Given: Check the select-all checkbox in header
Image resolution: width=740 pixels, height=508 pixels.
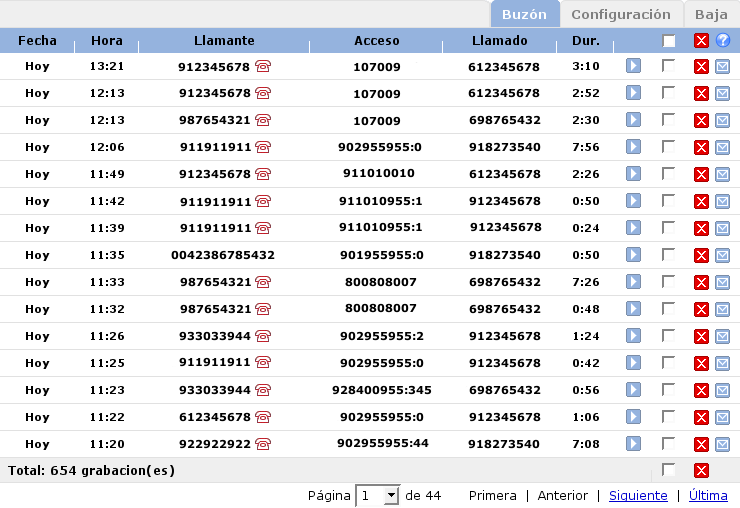Looking at the screenshot, I should coord(668,41).
